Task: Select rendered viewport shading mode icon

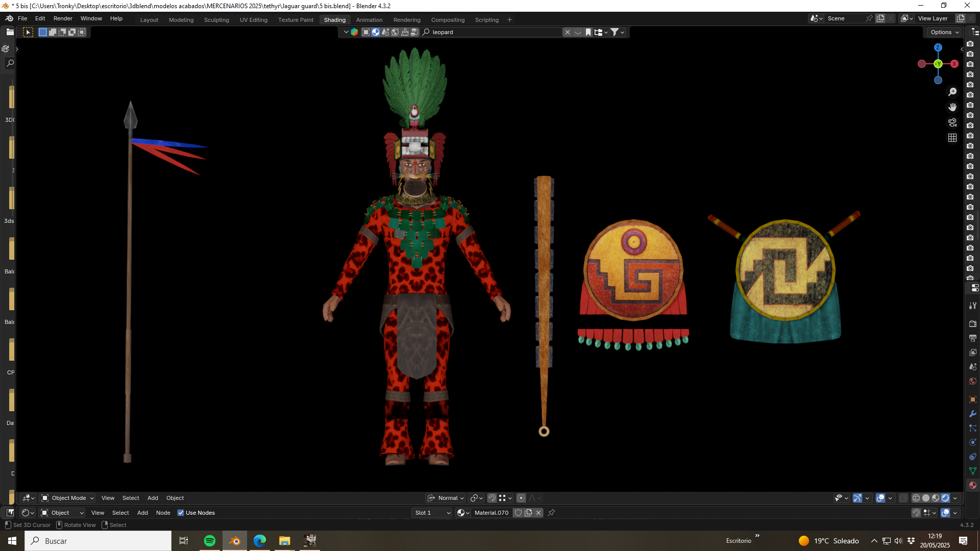Action: 945,498
